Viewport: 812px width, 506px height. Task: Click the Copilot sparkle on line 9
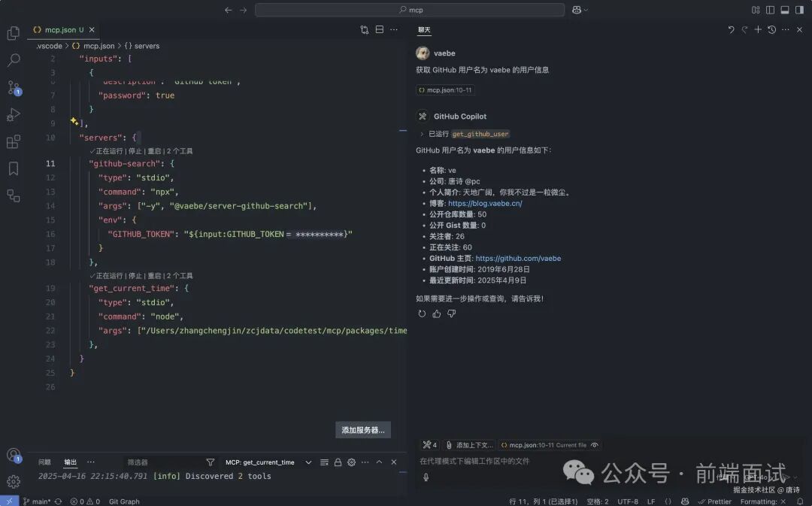tap(74, 121)
